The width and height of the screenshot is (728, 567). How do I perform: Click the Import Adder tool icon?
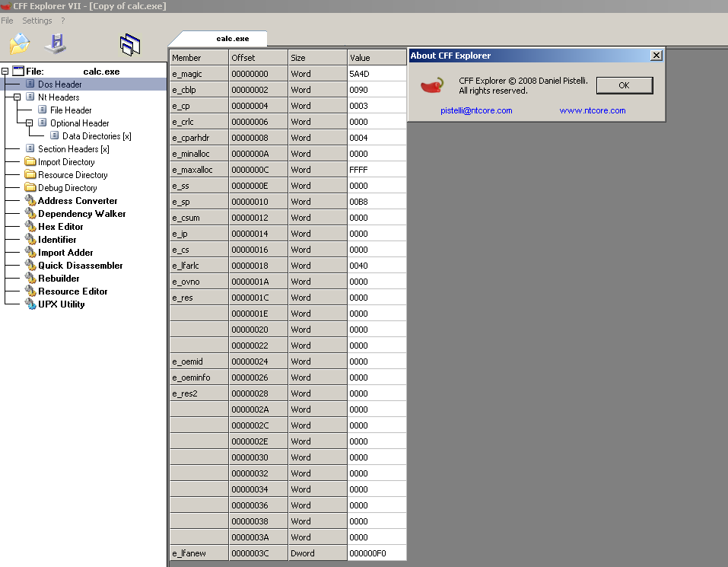[30, 253]
